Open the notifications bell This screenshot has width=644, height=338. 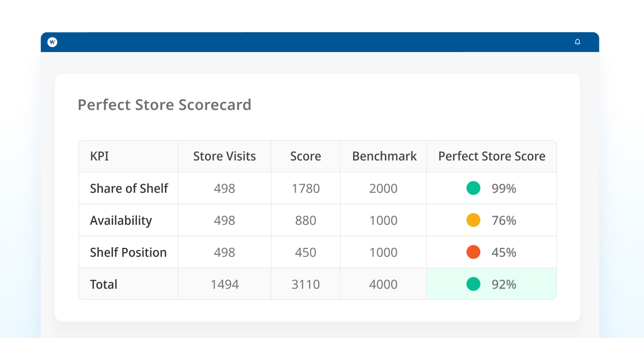click(577, 42)
